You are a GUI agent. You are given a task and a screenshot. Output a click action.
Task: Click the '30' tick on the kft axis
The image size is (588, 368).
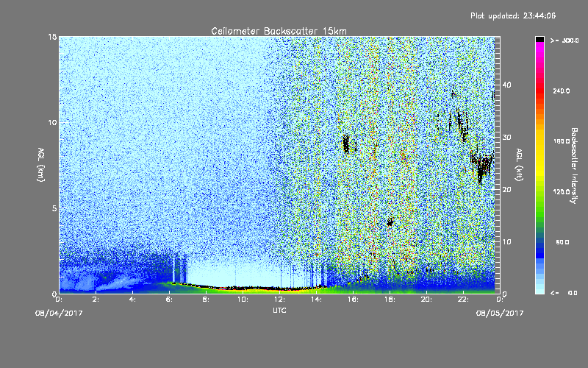(x=506, y=137)
